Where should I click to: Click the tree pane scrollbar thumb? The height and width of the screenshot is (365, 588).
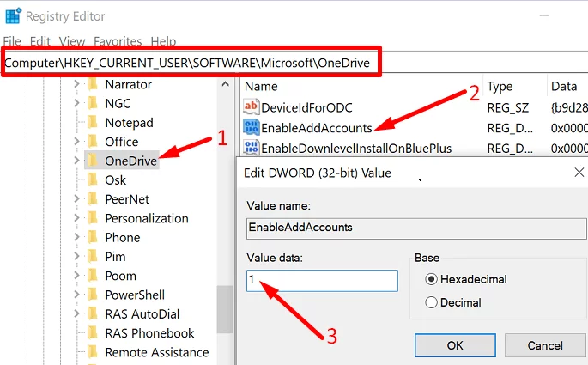[x=225, y=309]
